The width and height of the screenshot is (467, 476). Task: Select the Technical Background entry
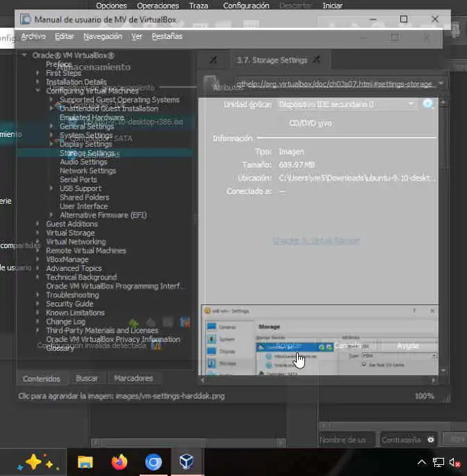point(81,277)
